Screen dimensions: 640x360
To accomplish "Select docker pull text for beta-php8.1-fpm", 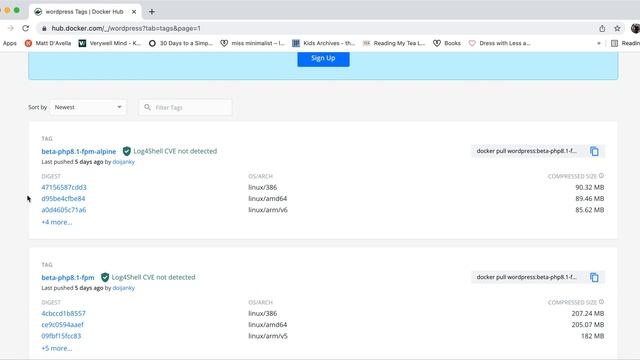I will 527,277.
